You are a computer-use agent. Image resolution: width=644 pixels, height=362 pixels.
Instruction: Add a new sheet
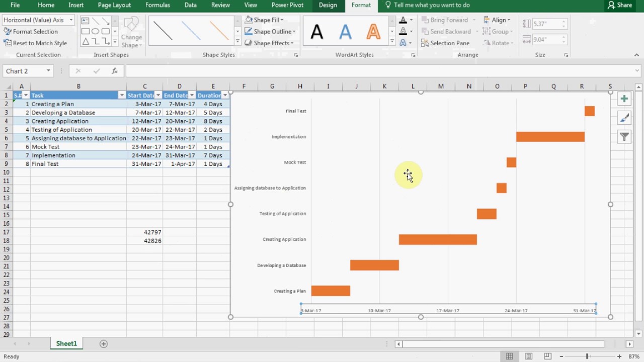point(104,344)
